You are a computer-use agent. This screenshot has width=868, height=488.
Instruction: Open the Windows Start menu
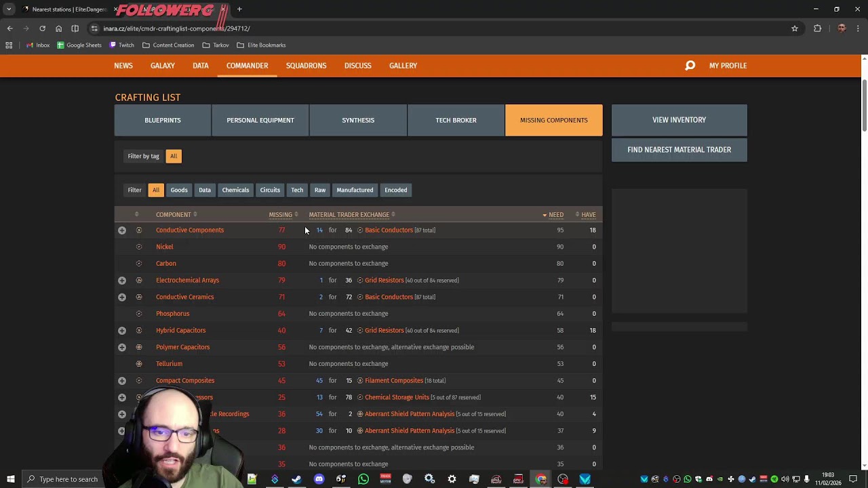(10, 479)
